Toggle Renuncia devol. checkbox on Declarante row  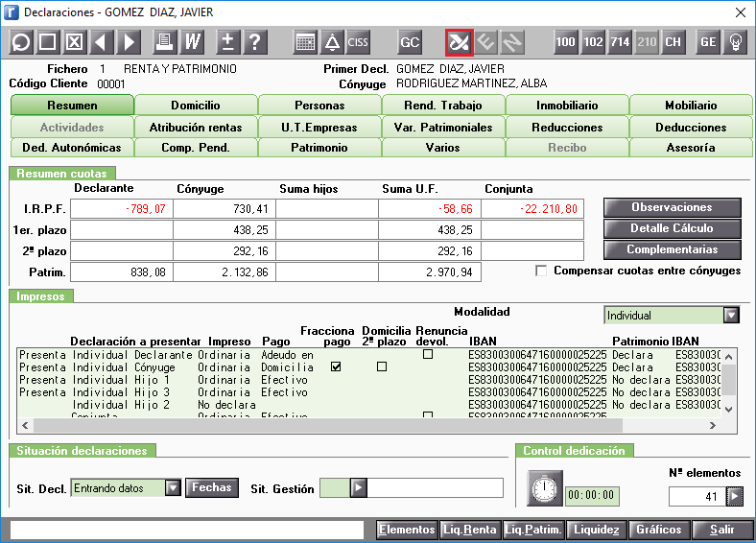point(428,354)
